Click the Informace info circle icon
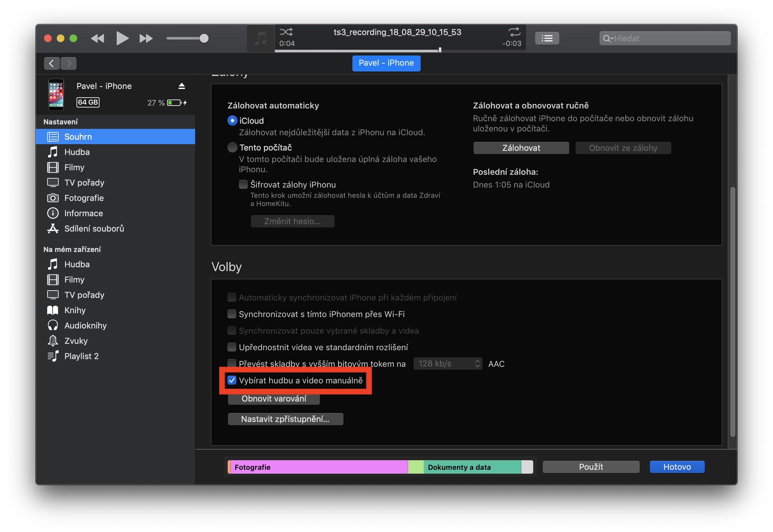The height and width of the screenshot is (532, 773). pyautogui.click(x=53, y=213)
